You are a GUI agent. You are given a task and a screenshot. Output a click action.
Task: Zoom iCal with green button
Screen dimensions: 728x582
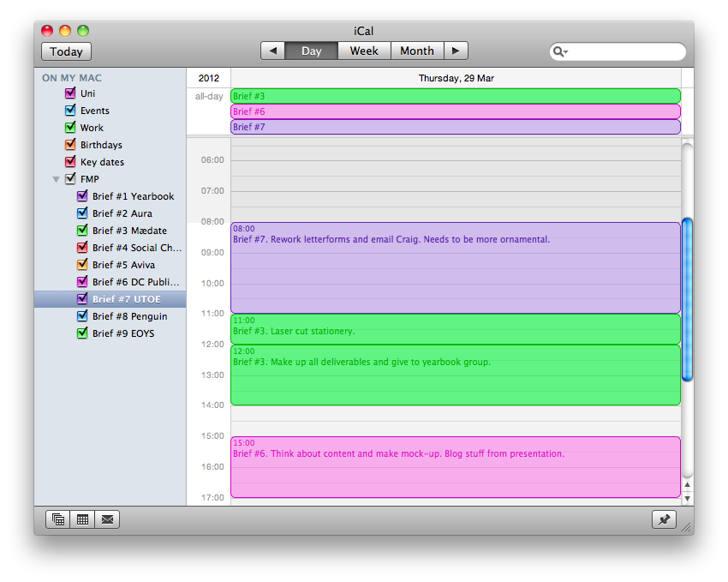pyautogui.click(x=83, y=31)
